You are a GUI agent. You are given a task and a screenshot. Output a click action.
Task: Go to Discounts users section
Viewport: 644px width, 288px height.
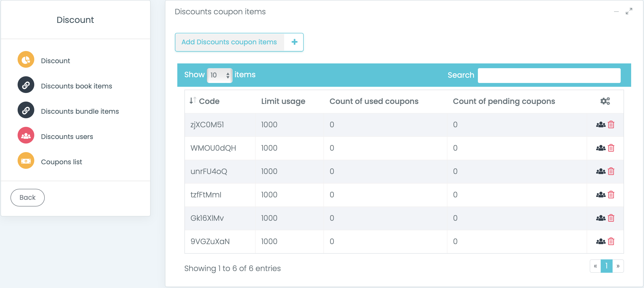click(67, 136)
